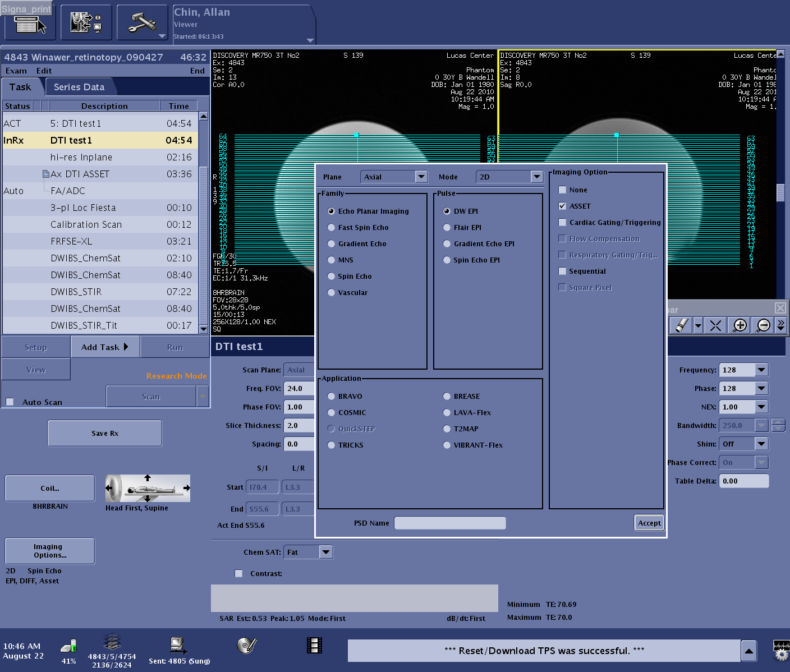
Task: Open the Edit menu
Action: coord(44,71)
